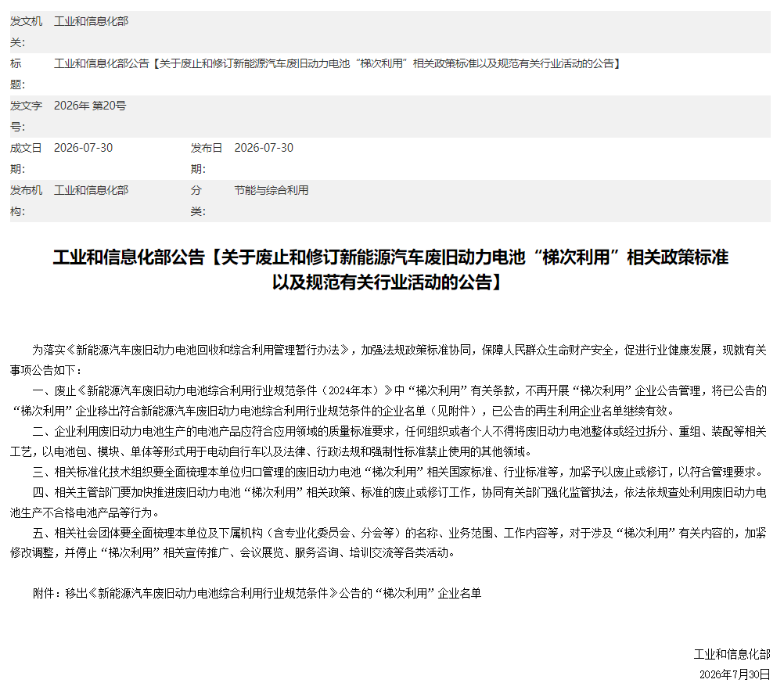784x683 pixels.
Task: Click the 发文机关 label
Action: click(x=26, y=32)
